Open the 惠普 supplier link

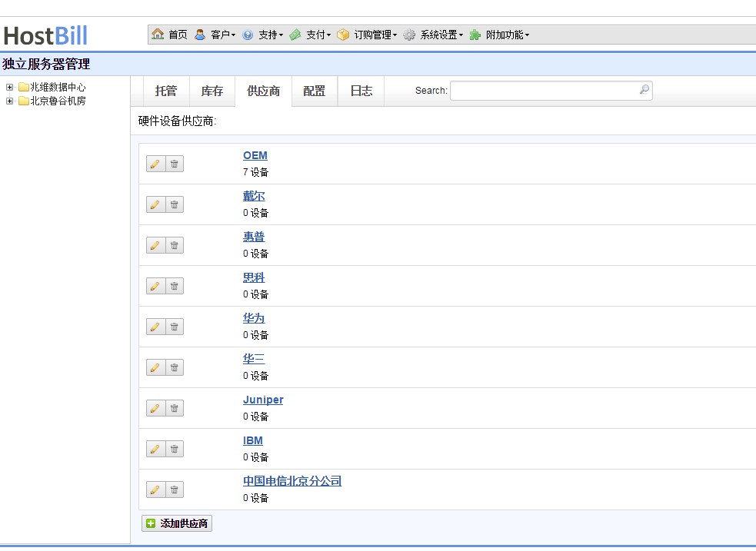tap(254, 237)
